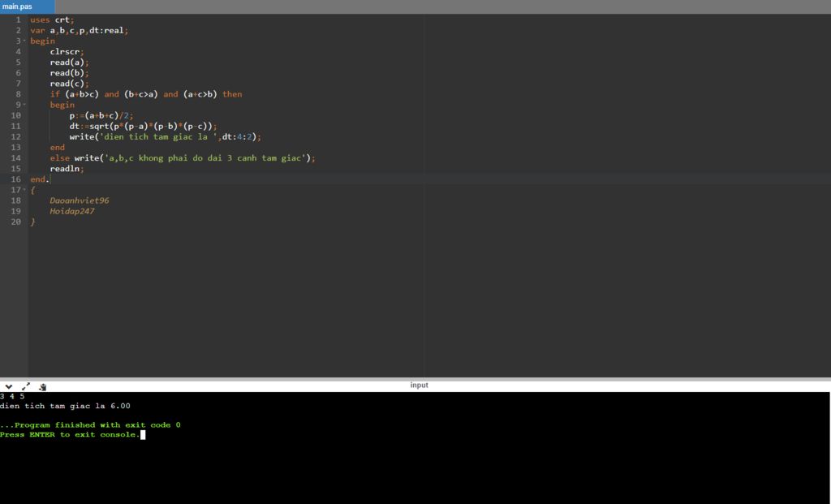Screen dimensions: 831x504
Task: Click the 'if (a+b>c) and' condition line
Action: point(146,94)
